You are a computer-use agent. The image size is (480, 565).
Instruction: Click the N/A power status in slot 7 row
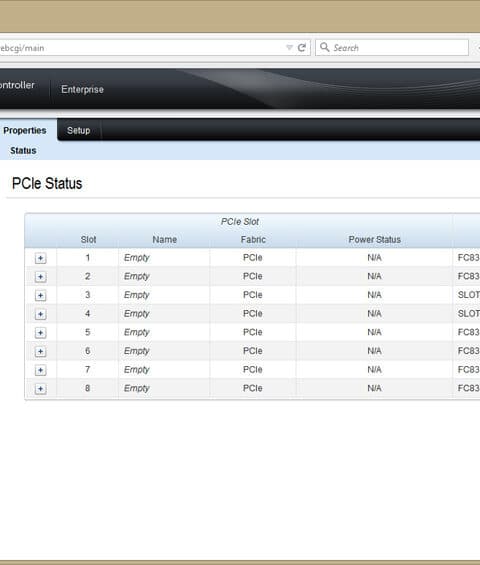coord(374,370)
